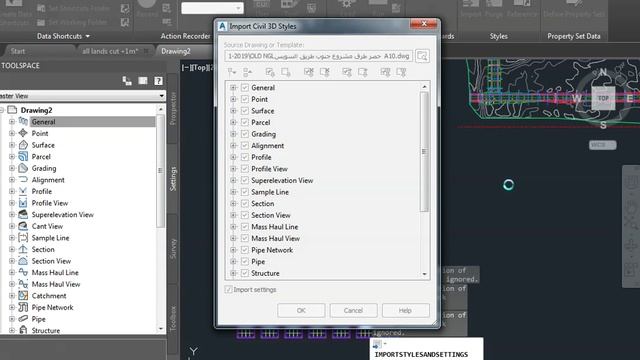
Task: Click the OK button in import dialog
Action: (x=301, y=310)
